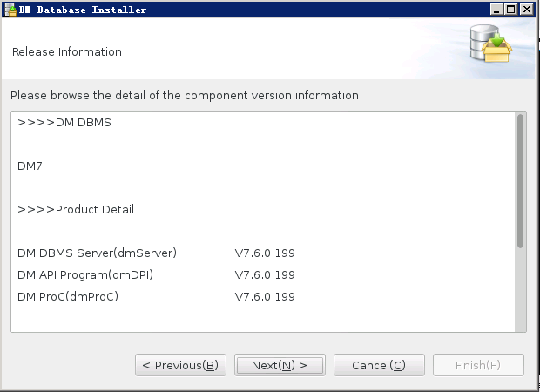Image resolution: width=540 pixels, height=392 pixels.
Task: Click the DM ProC(dmProC) line
Action: click(x=156, y=296)
